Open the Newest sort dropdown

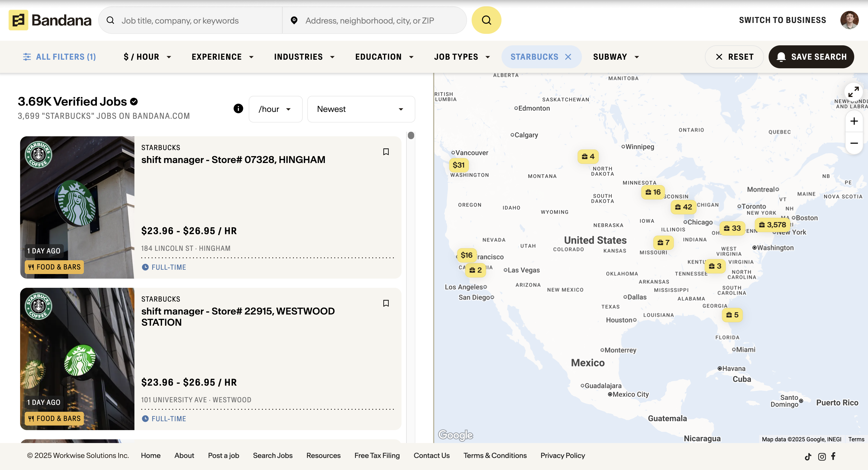[x=361, y=109]
